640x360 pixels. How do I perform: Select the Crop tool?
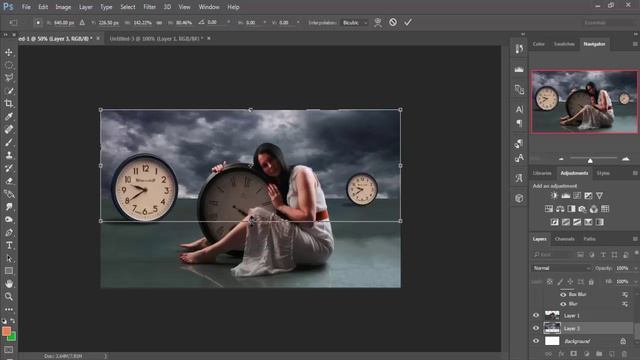pyautogui.click(x=9, y=103)
